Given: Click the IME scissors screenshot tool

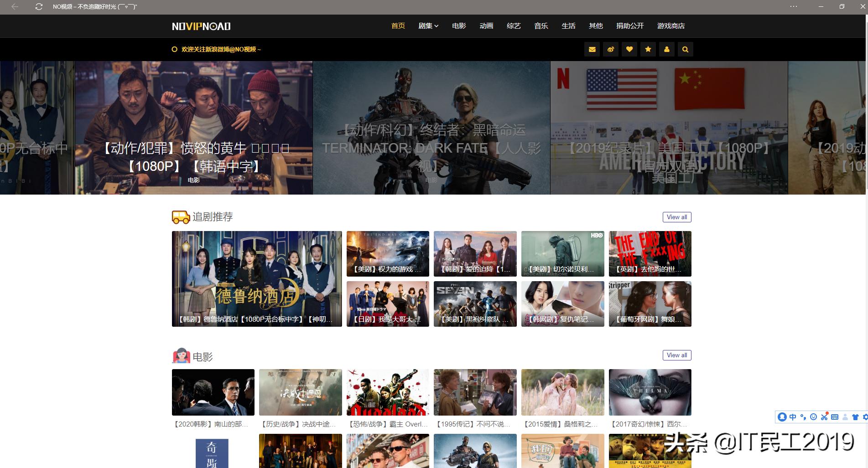Looking at the screenshot, I should pyautogui.click(x=824, y=417).
